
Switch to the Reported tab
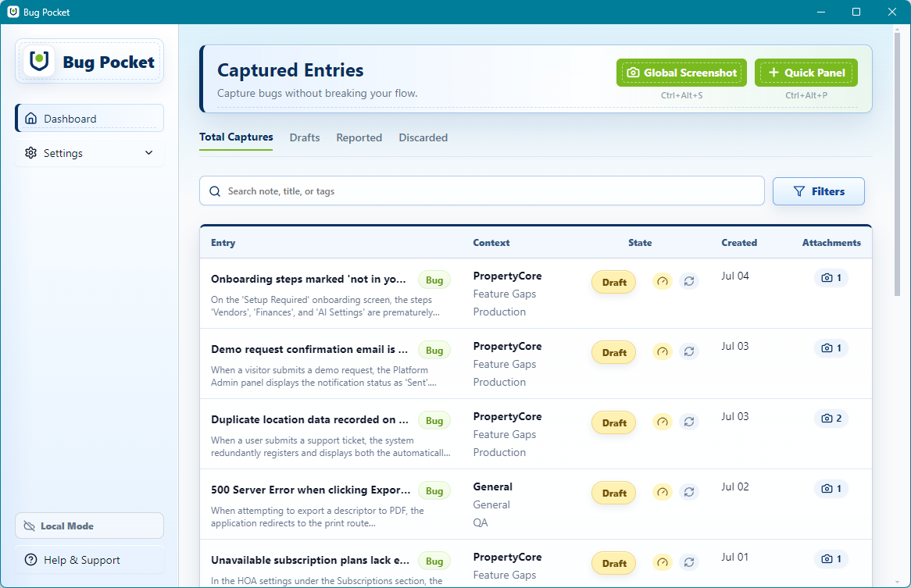pos(359,137)
